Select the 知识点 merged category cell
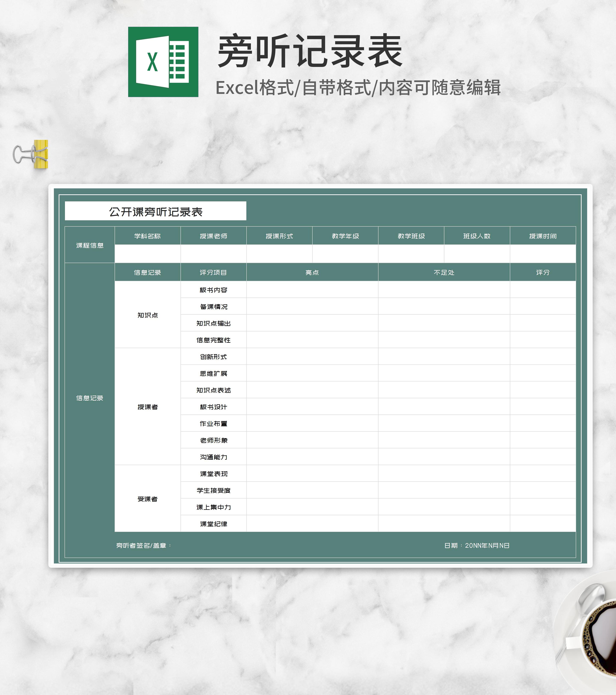Image resolution: width=616 pixels, height=695 pixels. pyautogui.click(x=147, y=315)
